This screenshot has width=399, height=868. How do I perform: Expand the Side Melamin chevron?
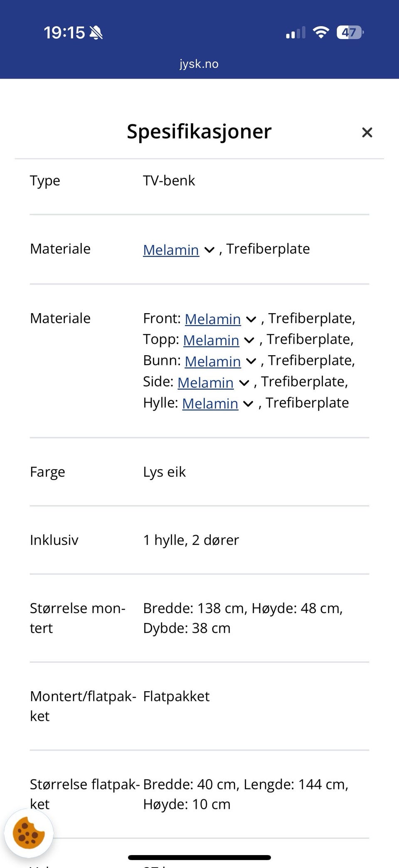pos(244,382)
